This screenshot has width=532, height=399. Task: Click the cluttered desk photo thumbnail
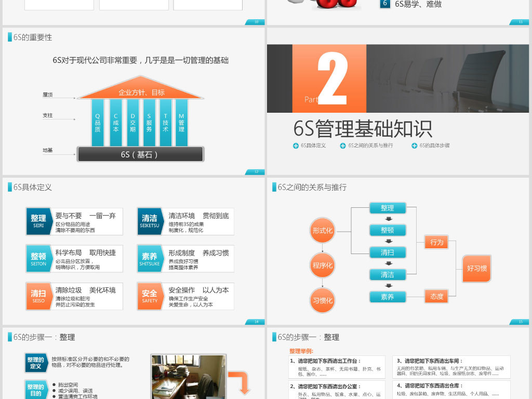(188, 376)
